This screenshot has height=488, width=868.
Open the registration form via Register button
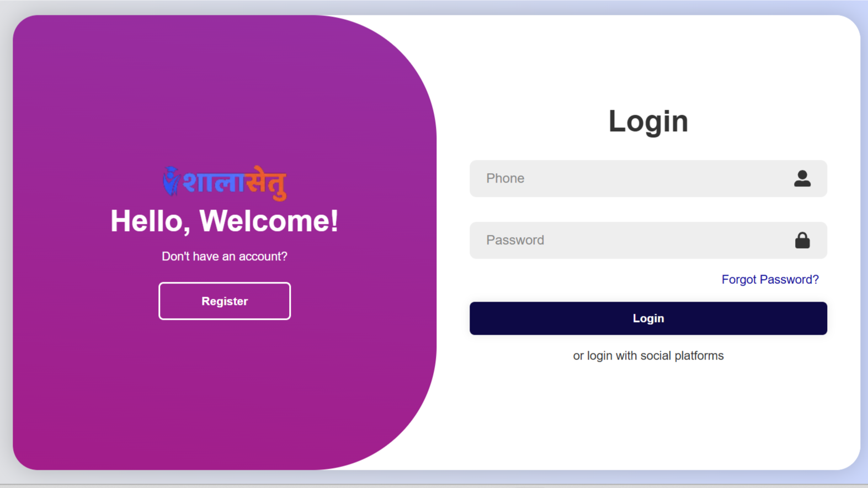tap(225, 301)
